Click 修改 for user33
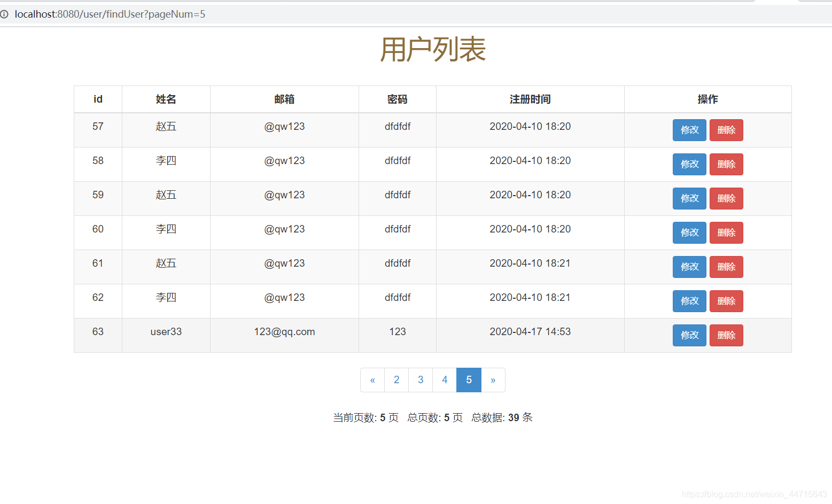The width and height of the screenshot is (832, 504). [x=689, y=335]
